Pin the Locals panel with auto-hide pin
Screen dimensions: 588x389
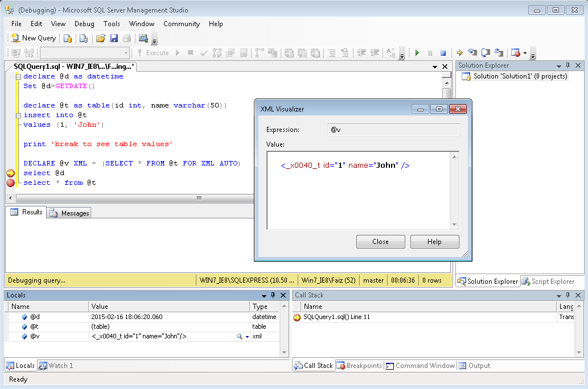[x=272, y=295]
